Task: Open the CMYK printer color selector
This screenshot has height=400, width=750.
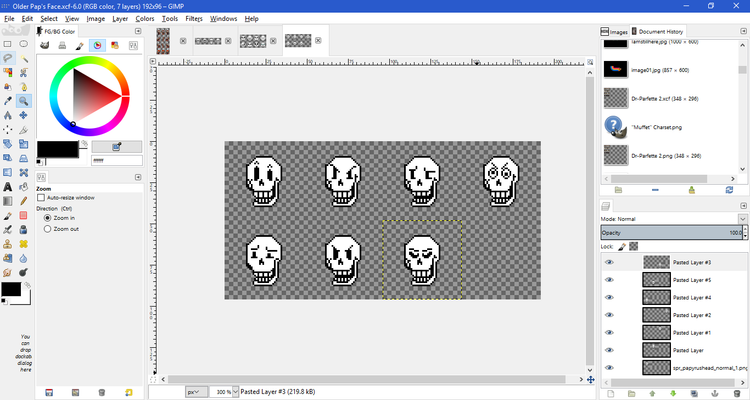Action: (62, 45)
